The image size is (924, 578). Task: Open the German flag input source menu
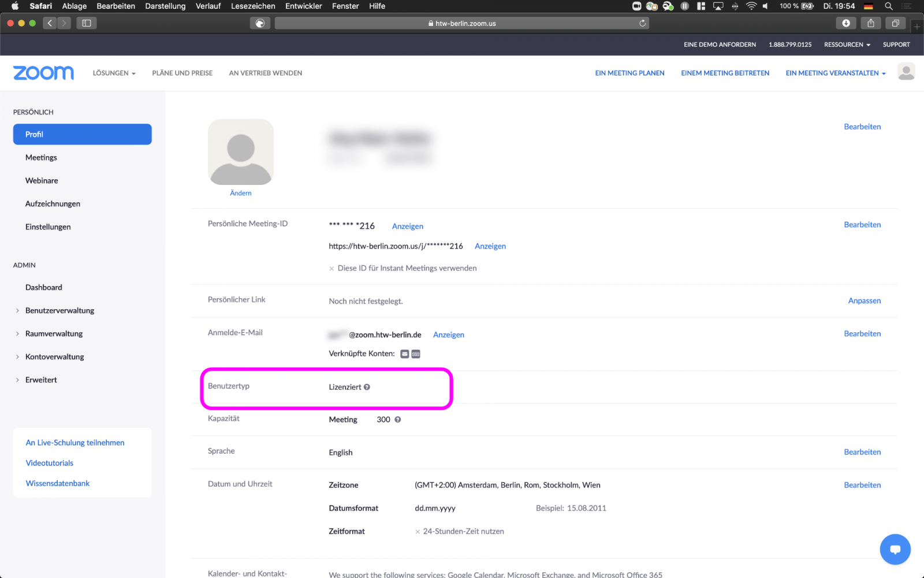869,6
